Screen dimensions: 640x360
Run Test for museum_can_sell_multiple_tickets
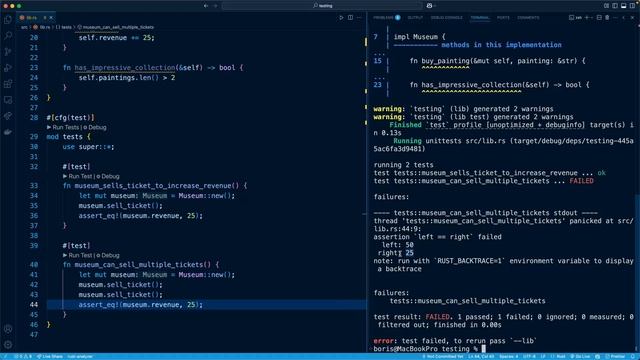[80, 255]
